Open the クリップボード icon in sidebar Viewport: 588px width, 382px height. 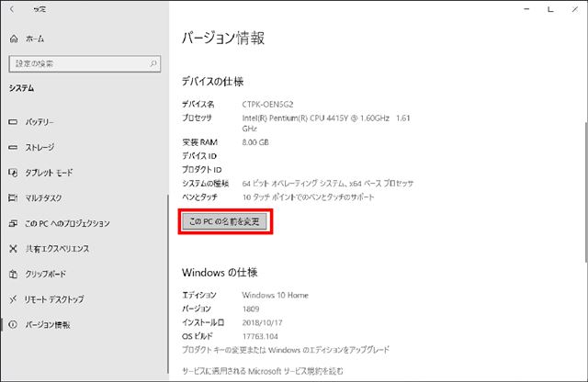click(13, 274)
